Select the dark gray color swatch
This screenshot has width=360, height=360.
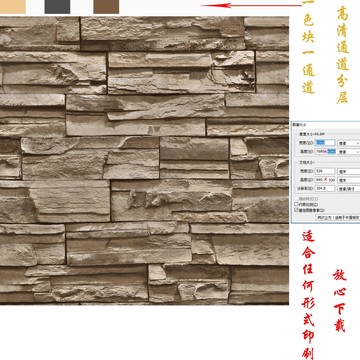(x=57, y=7)
